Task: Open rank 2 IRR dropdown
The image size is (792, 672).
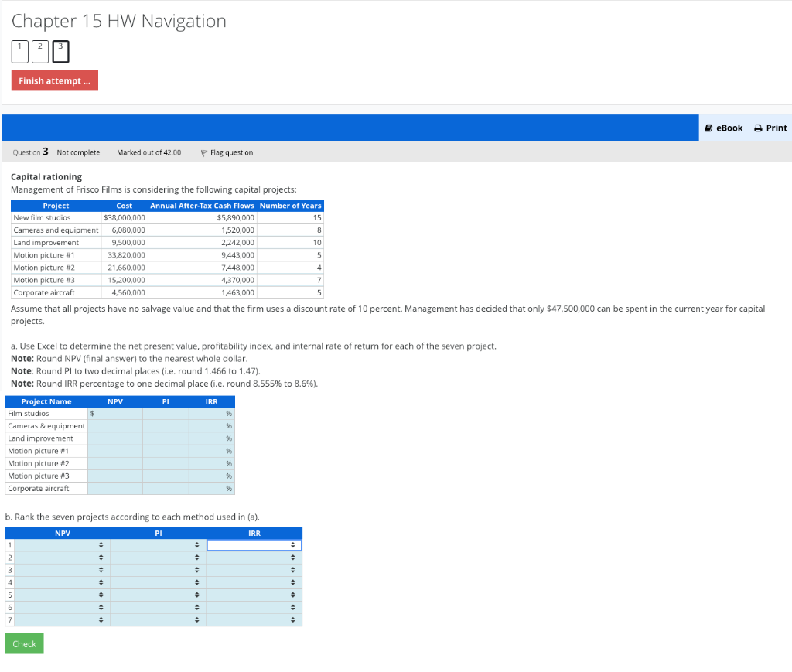Action: click(x=254, y=558)
